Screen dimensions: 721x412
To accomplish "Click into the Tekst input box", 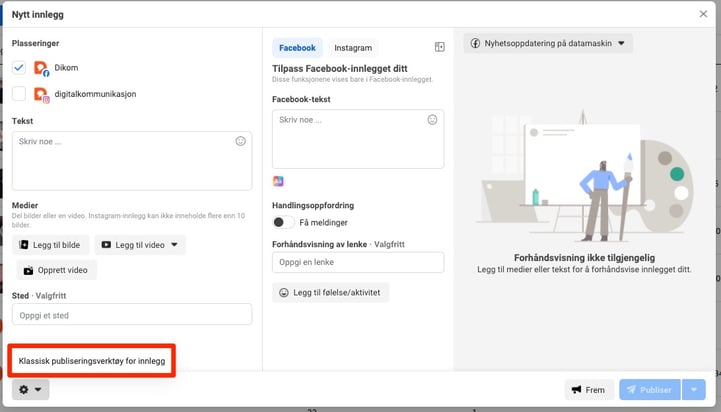I will click(x=132, y=161).
